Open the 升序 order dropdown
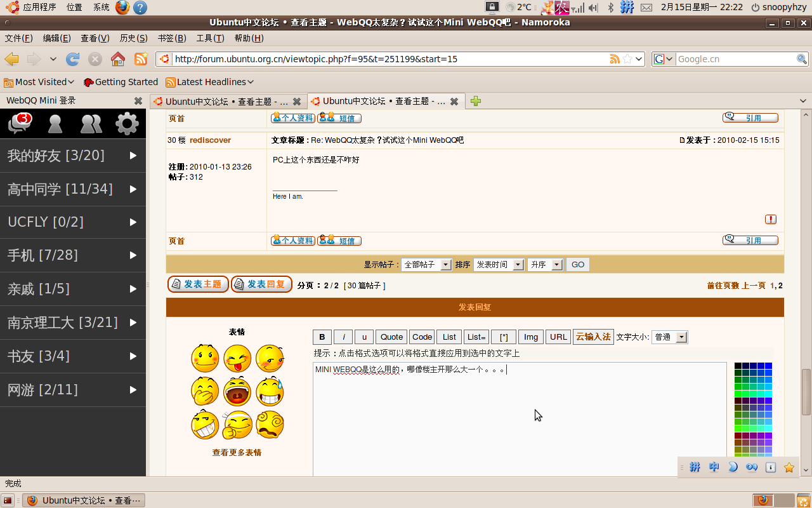 (545, 265)
